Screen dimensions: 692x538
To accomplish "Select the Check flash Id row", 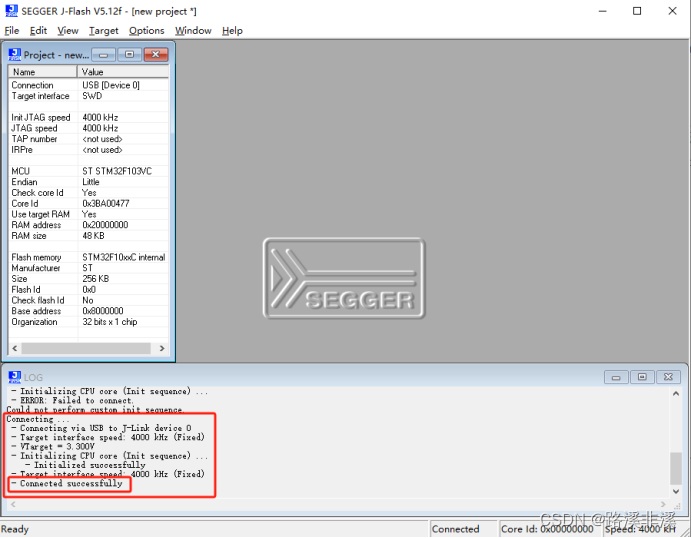I will coord(88,300).
